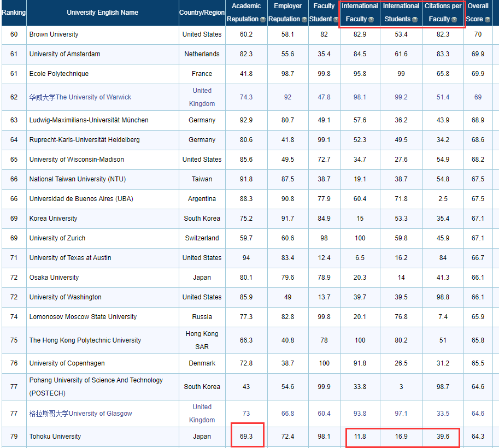Image resolution: width=499 pixels, height=448 pixels.
Task: Click Moscow State citations value 7.4
Action: coord(443,317)
